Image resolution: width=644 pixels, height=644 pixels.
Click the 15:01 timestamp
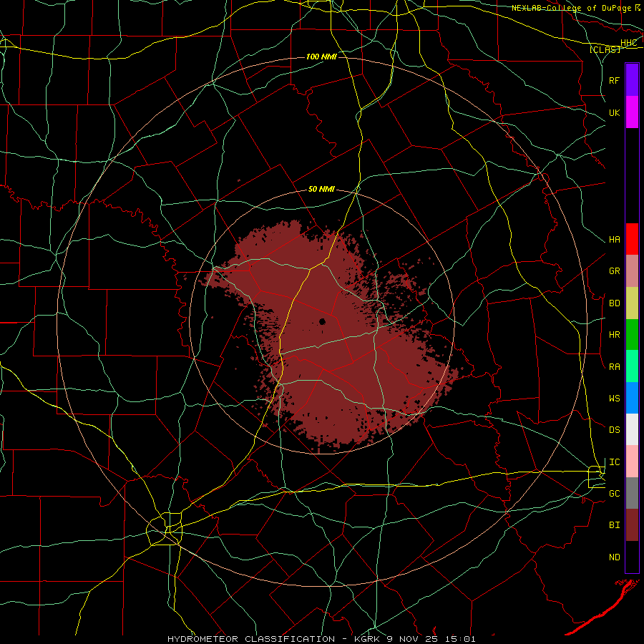tap(460, 639)
